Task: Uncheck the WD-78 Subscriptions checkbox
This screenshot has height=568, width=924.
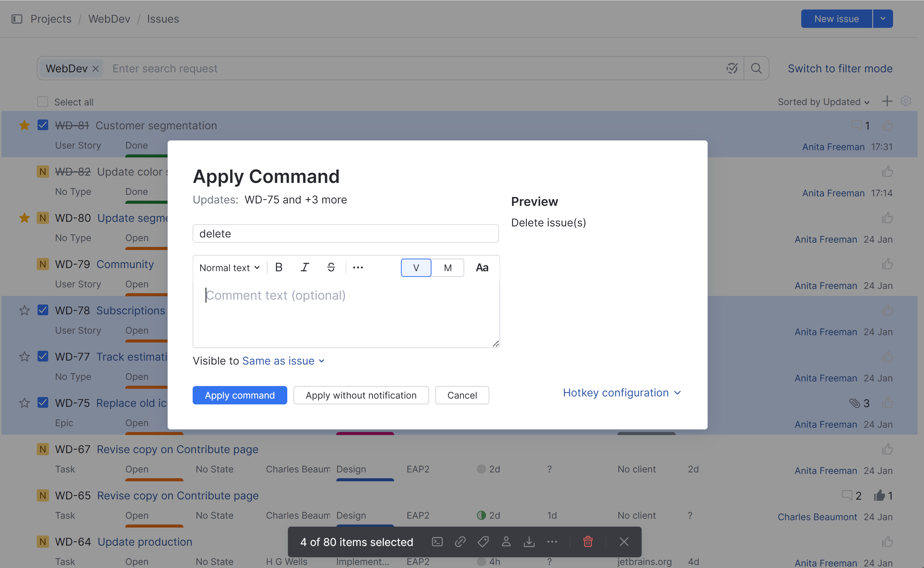Action: (43, 309)
